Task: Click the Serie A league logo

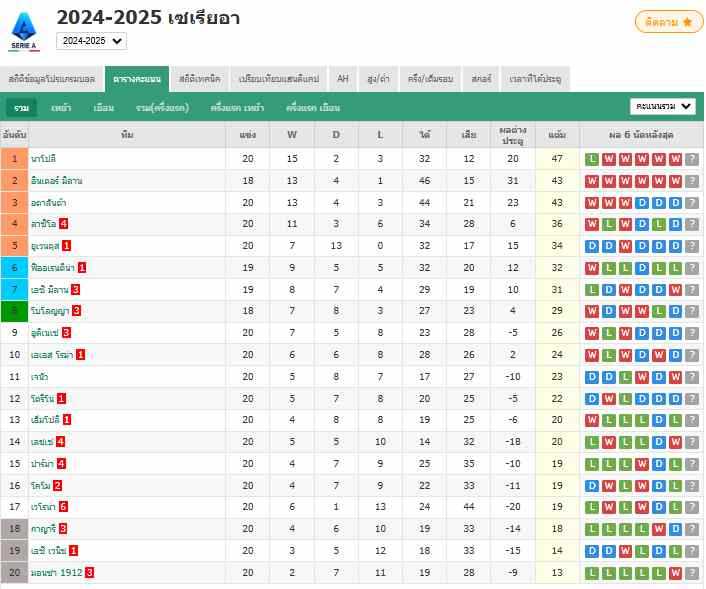Action: pos(24,30)
